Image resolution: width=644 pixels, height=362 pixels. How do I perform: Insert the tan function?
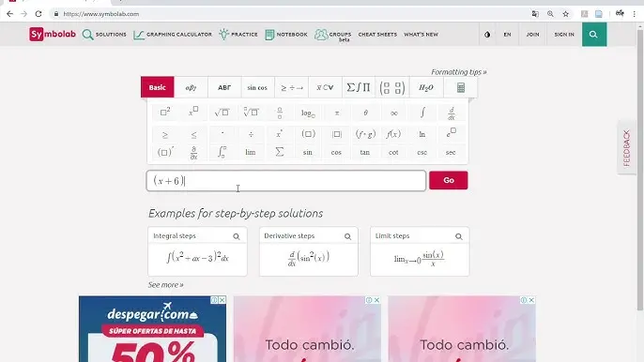pyautogui.click(x=364, y=152)
